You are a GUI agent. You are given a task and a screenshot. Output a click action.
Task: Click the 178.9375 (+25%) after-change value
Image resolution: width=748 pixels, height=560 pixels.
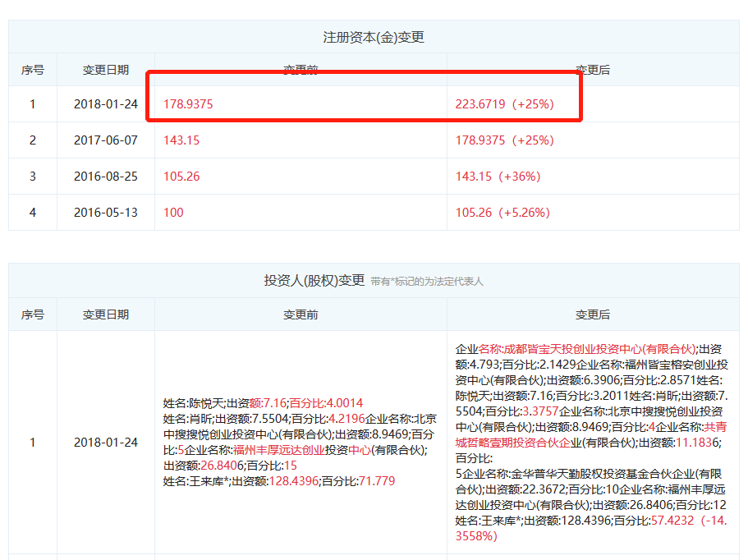[505, 140]
